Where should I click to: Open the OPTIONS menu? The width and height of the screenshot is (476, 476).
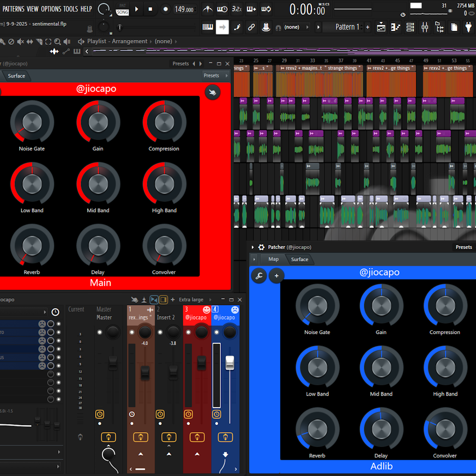pyautogui.click(x=51, y=9)
